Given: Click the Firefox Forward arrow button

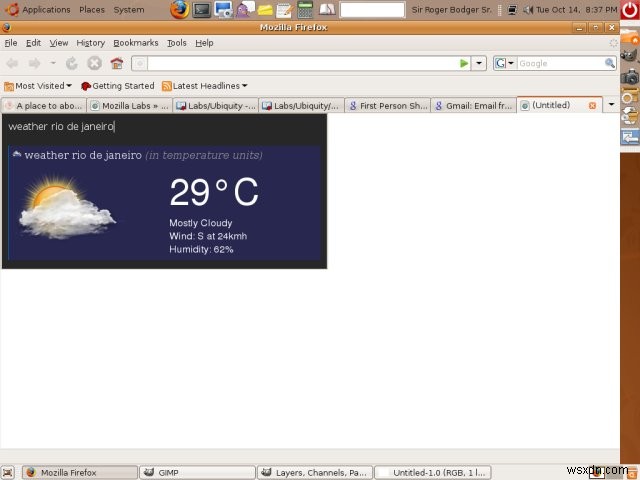Looking at the screenshot, I should click(x=34, y=63).
